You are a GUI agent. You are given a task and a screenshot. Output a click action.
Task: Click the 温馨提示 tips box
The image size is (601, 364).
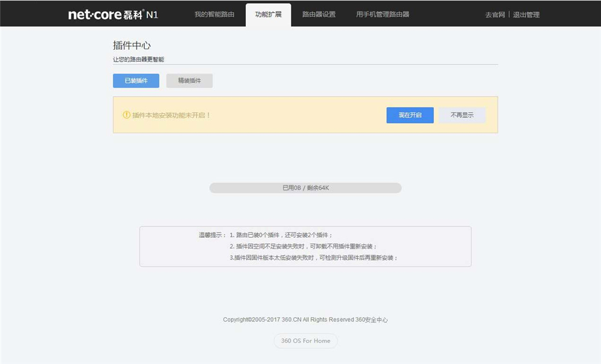305,246
